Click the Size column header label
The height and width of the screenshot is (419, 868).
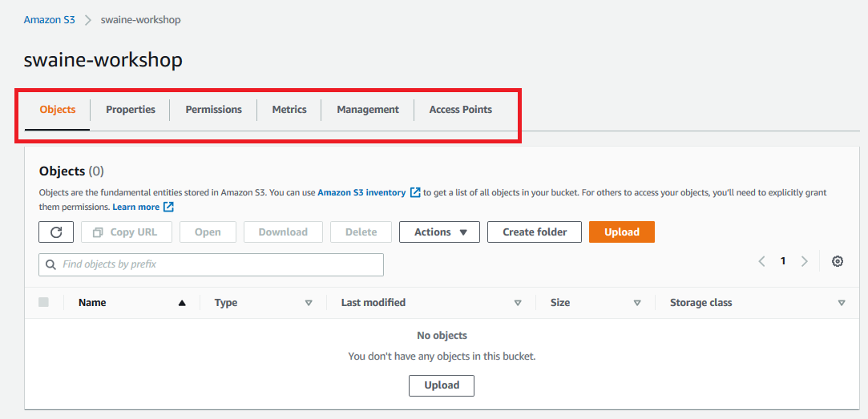[x=560, y=303]
